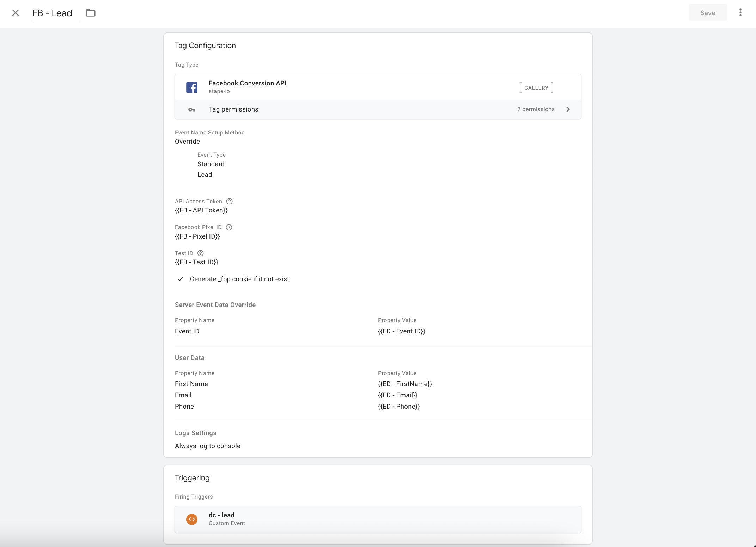
Task: Click the Generate _fbp cookie checkmark
Action: (181, 279)
